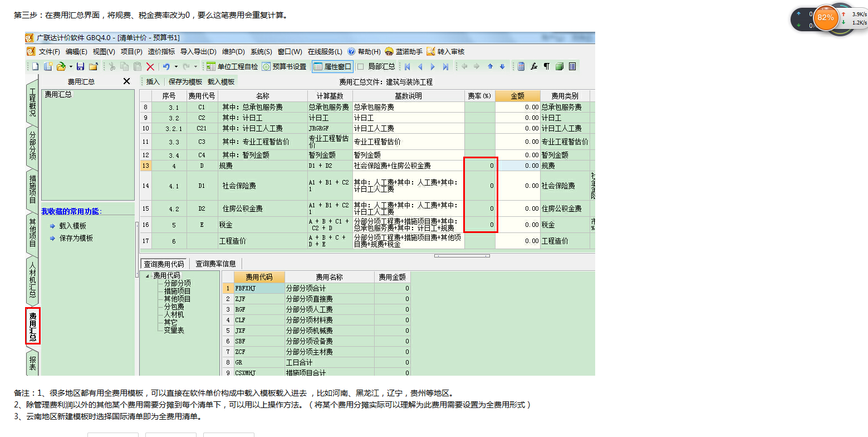Open the 维护(D) menu

tap(233, 52)
